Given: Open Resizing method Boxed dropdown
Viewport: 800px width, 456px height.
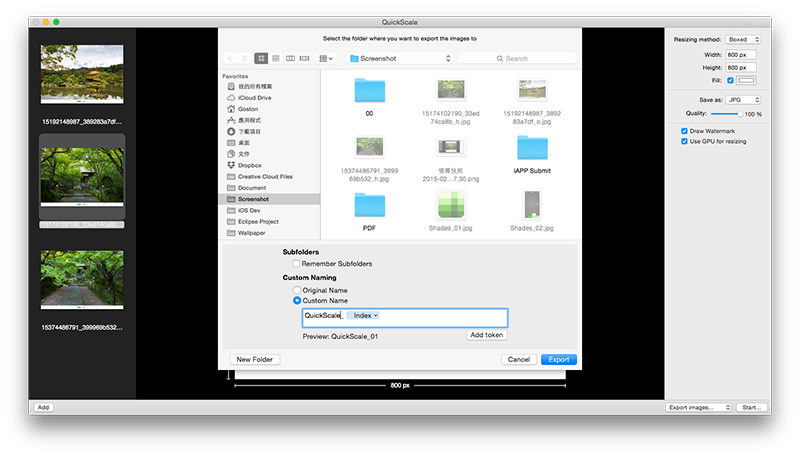Looking at the screenshot, I should pyautogui.click(x=743, y=39).
